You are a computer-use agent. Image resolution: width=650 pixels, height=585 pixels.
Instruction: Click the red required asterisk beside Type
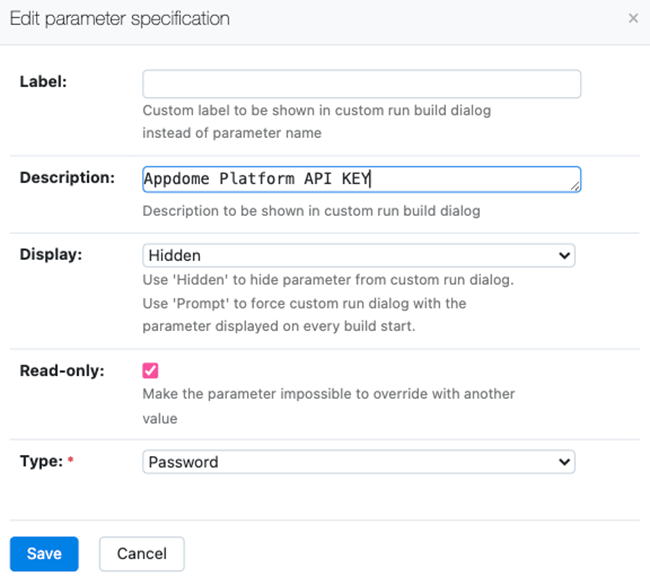pyautogui.click(x=70, y=462)
